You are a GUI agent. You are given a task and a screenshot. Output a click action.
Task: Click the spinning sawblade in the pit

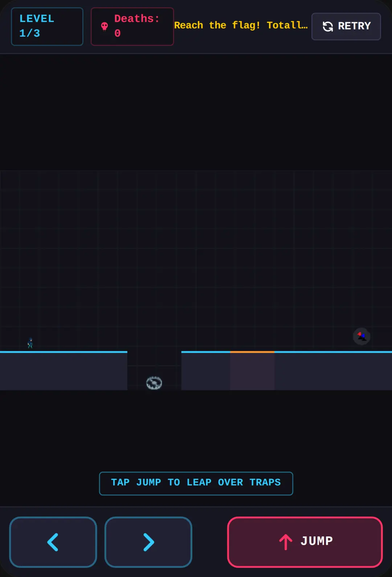(x=154, y=383)
